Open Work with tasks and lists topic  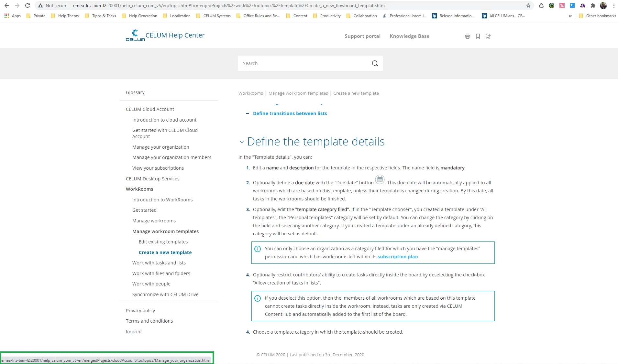pos(159,263)
